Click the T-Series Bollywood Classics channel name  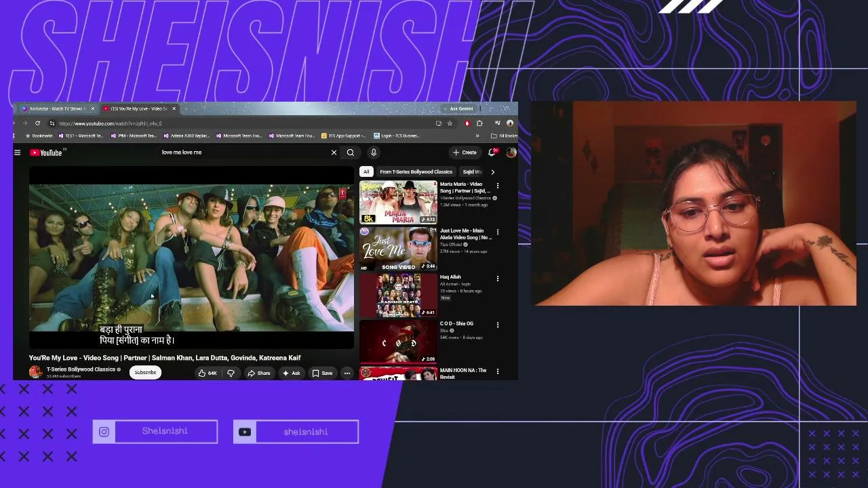[81, 369]
